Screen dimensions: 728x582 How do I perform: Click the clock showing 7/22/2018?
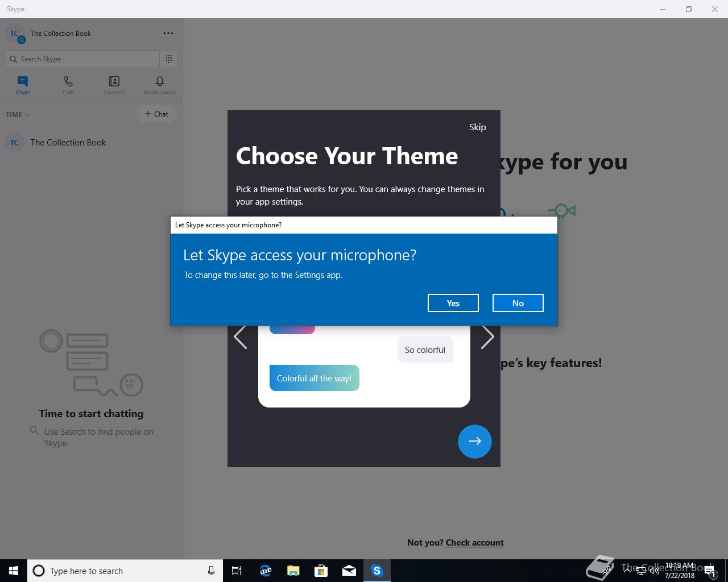click(x=680, y=571)
